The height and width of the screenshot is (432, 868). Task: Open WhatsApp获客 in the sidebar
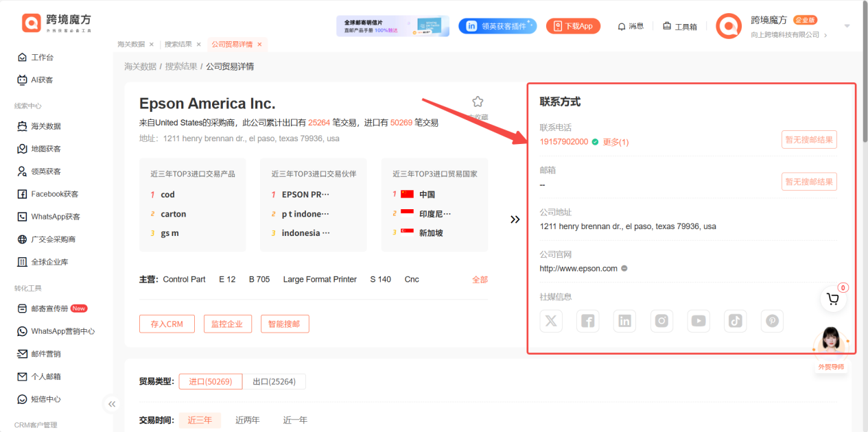[48, 217]
